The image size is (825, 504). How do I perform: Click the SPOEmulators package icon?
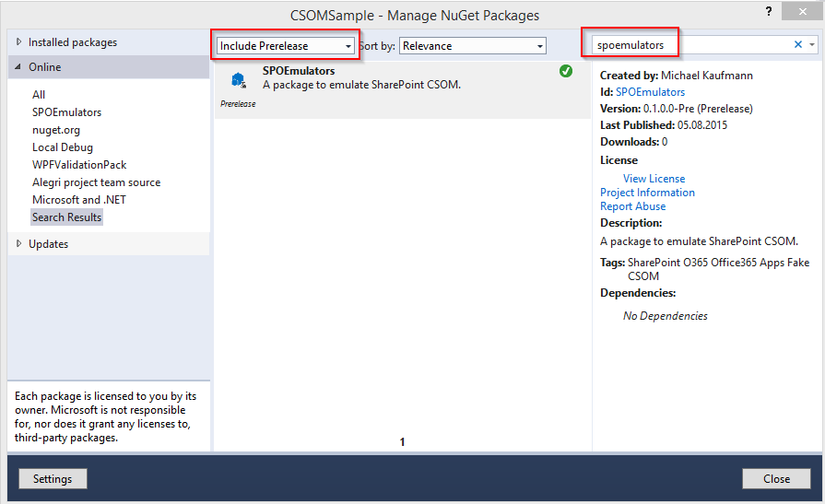[238, 80]
